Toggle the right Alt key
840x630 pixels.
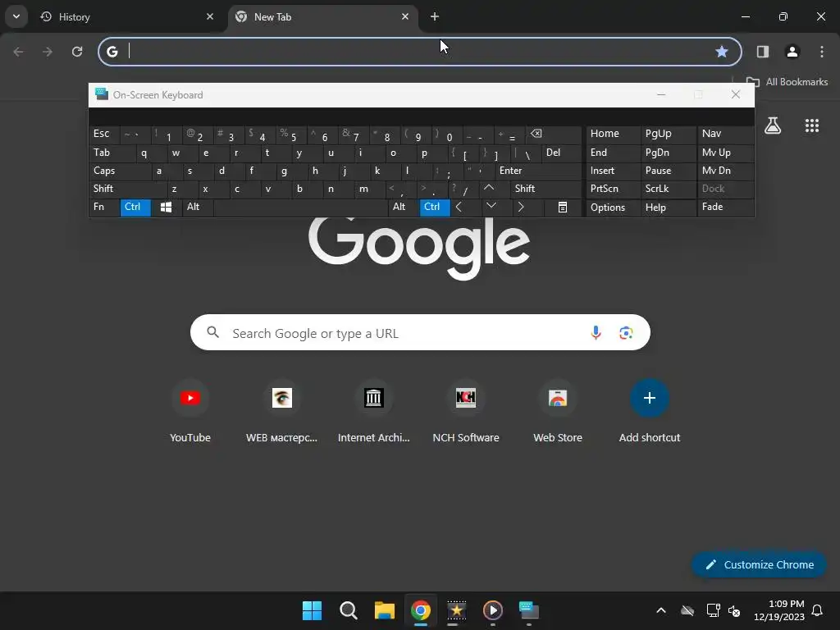coord(404,208)
